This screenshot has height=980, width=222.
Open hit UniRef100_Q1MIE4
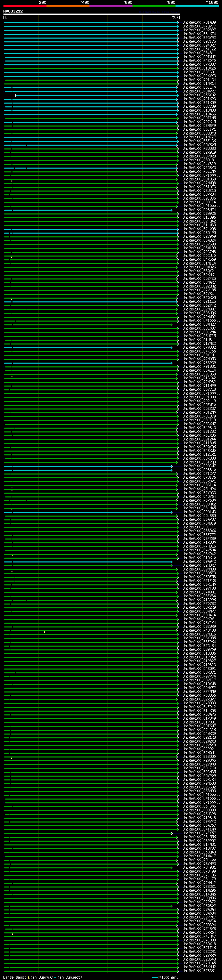[x=199, y=263]
